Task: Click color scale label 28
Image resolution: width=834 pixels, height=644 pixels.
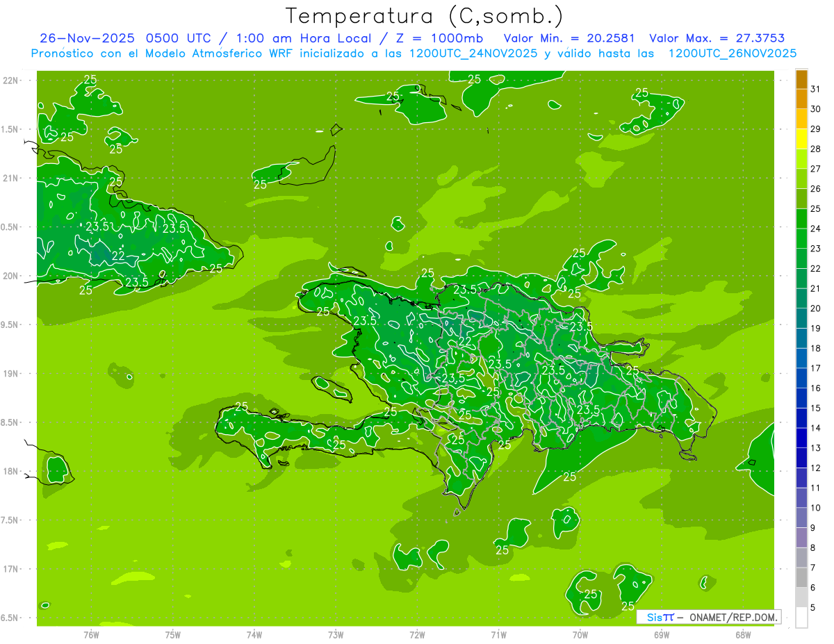Action: coord(816,149)
